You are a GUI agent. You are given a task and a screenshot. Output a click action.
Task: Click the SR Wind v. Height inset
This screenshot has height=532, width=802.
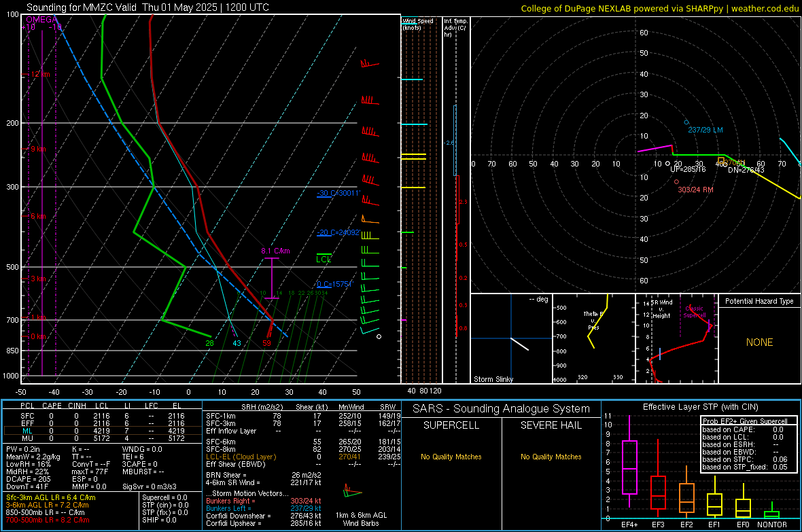point(677,338)
